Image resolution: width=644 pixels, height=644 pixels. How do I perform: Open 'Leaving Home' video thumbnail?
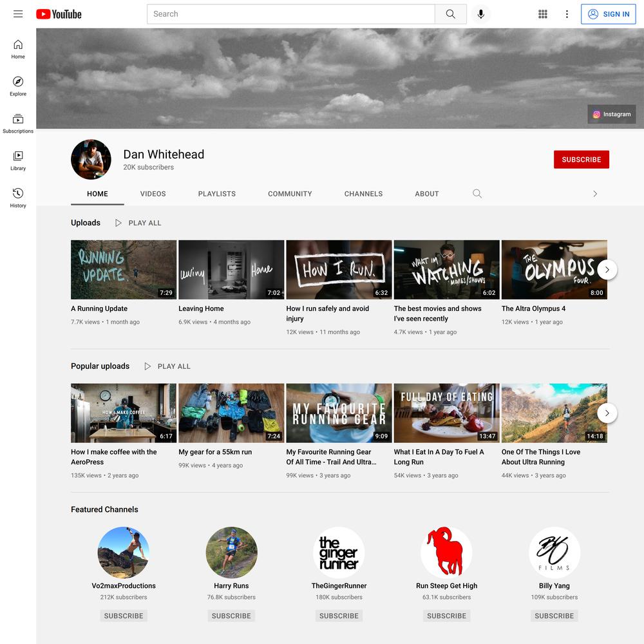[231, 270]
